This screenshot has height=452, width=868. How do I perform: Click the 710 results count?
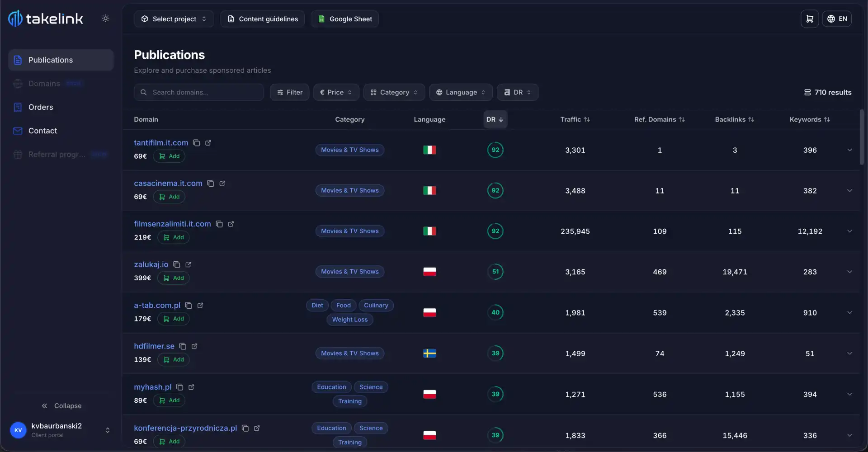[828, 92]
